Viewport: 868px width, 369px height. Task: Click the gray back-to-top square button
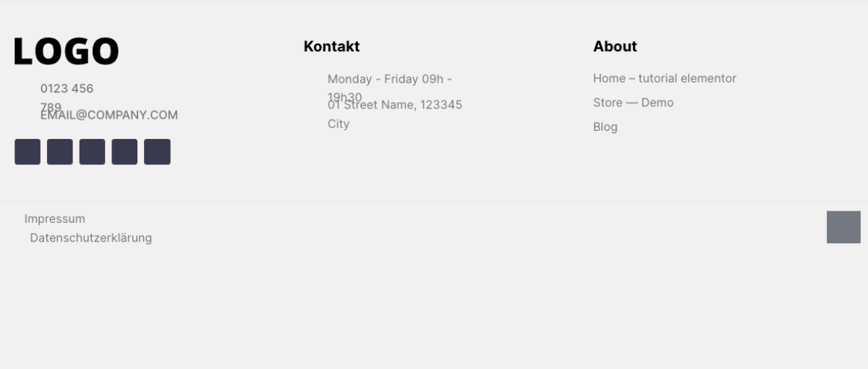[843, 227]
